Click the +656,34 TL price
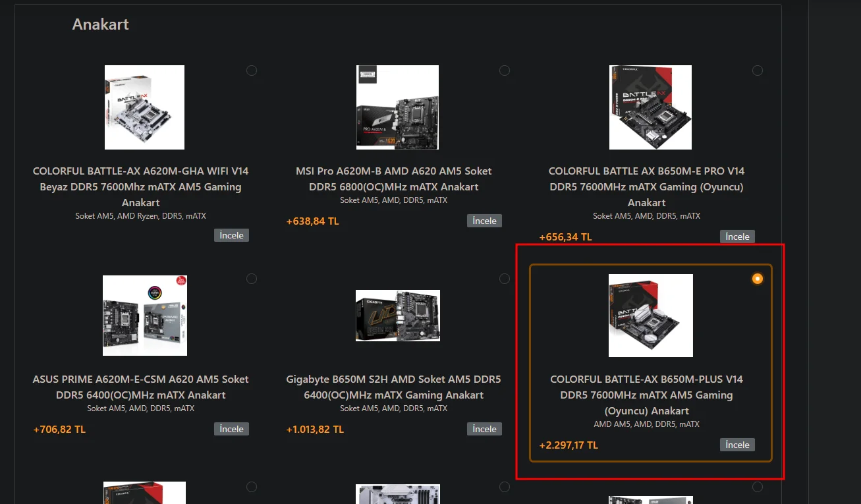The image size is (861, 504). [566, 237]
